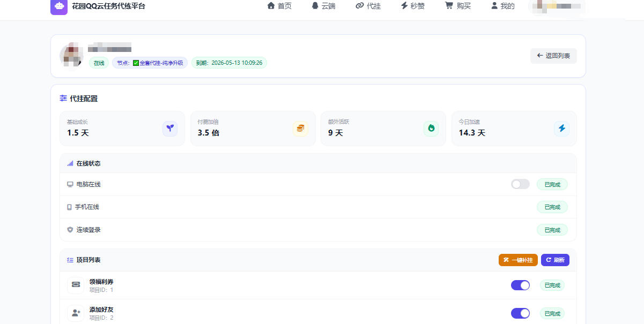Click the computer icon beside 电脑在线

tap(70, 184)
